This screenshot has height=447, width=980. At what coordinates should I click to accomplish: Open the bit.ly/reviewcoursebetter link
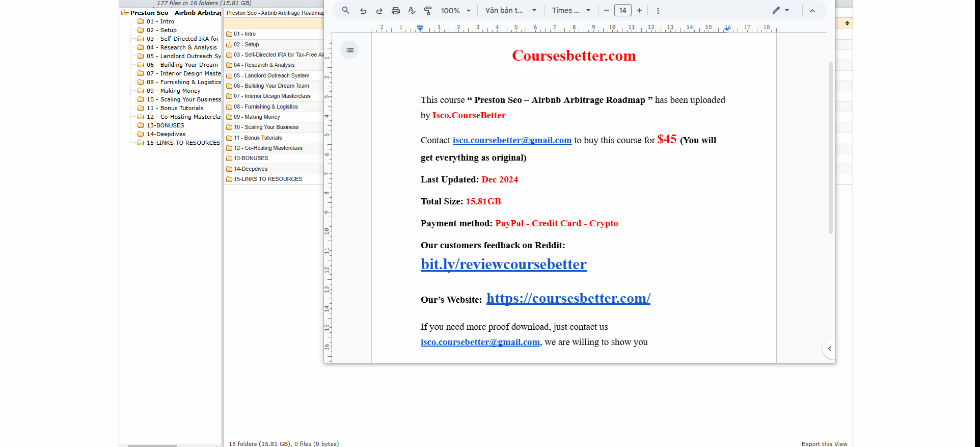pos(503,264)
